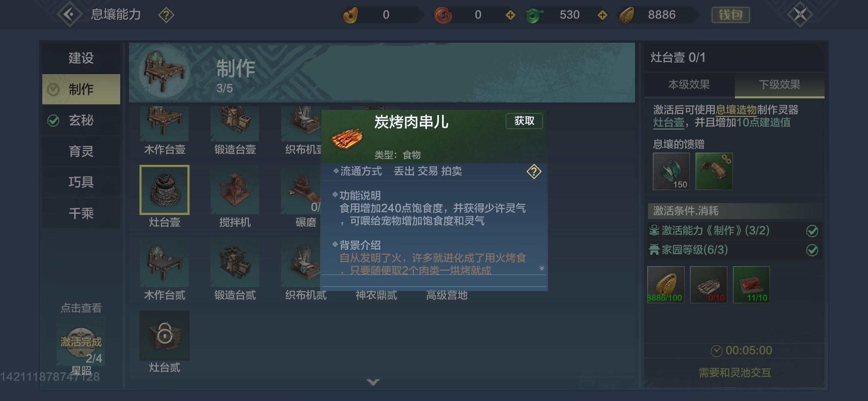The image size is (868, 401).
Task: Click the 激活能力《制作》condition checkmark
Action: coord(812,231)
